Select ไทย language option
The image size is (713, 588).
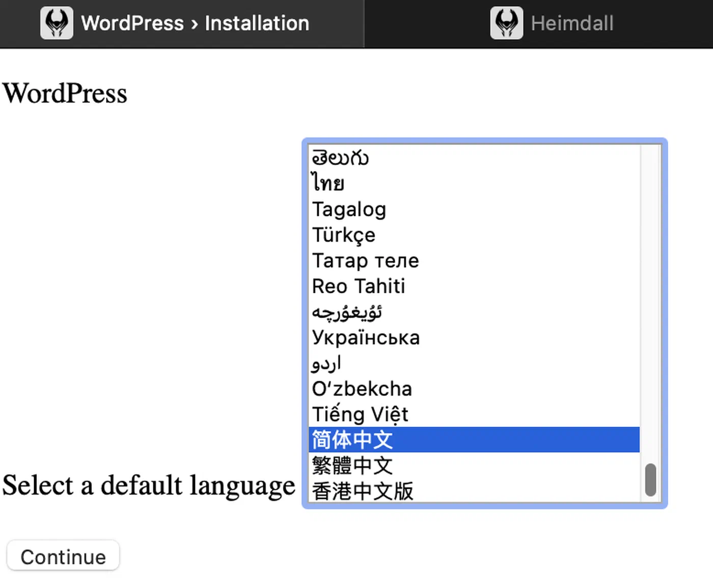(x=474, y=183)
